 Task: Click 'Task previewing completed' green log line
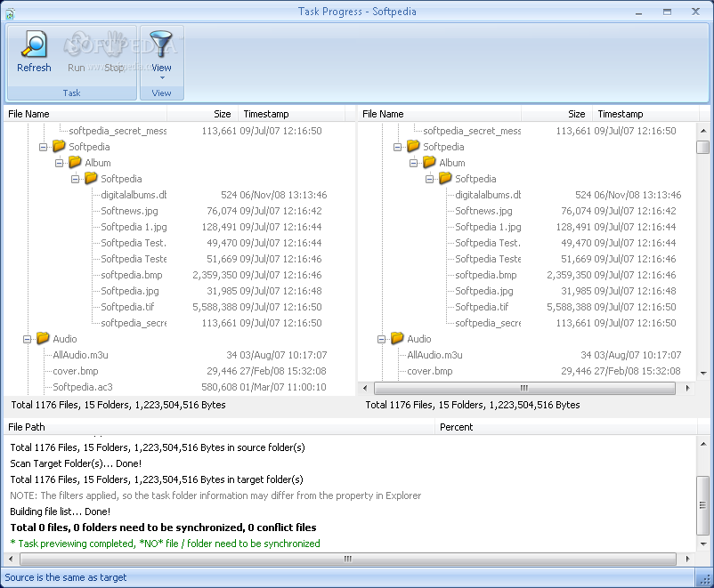tap(165, 544)
